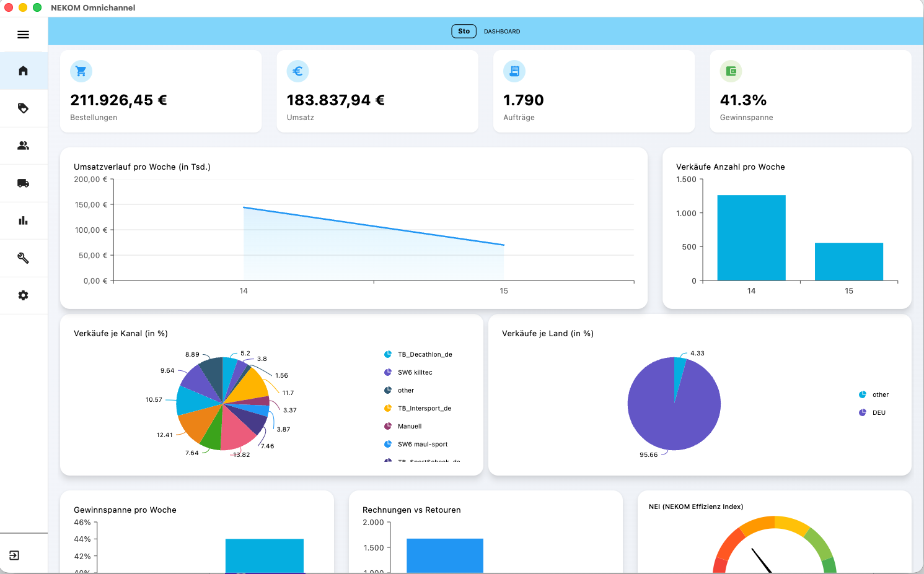Image resolution: width=924 pixels, height=574 pixels.
Task: Open the gear settings section
Action: click(x=23, y=295)
